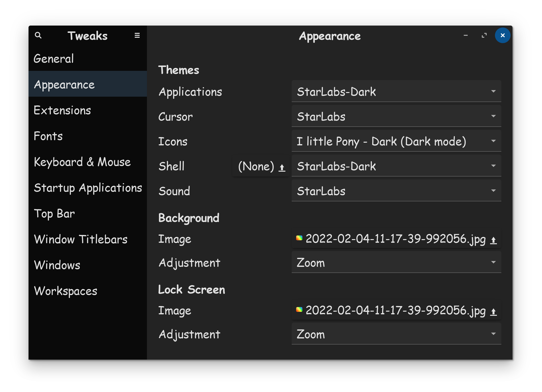The width and height of the screenshot is (542, 392).
Task: Open Applications theme dropdown
Action: tap(396, 91)
